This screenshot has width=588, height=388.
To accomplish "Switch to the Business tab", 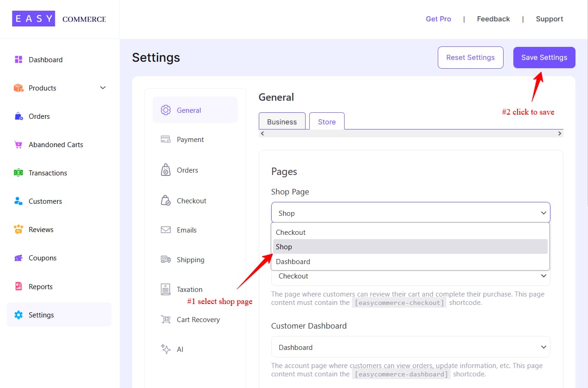I will (282, 121).
